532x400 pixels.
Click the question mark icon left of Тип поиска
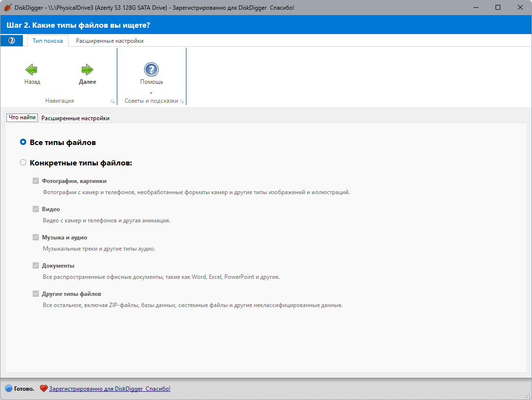click(x=12, y=41)
